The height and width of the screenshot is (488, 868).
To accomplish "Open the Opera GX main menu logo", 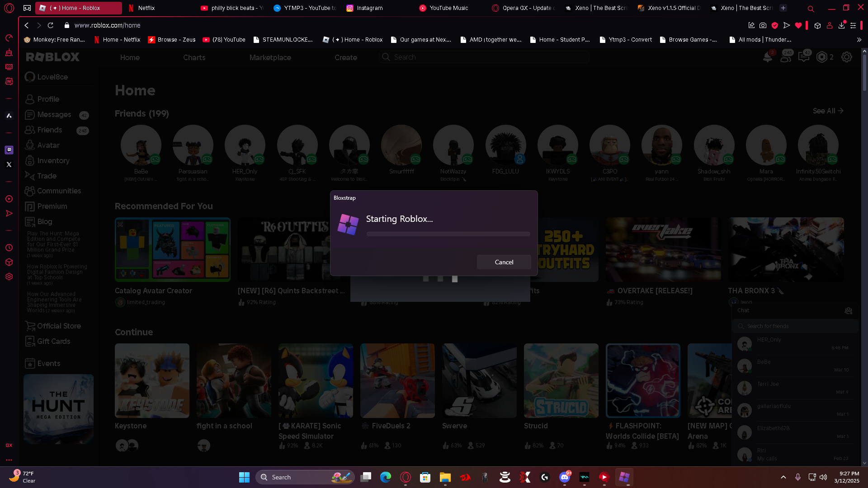I will point(9,8).
